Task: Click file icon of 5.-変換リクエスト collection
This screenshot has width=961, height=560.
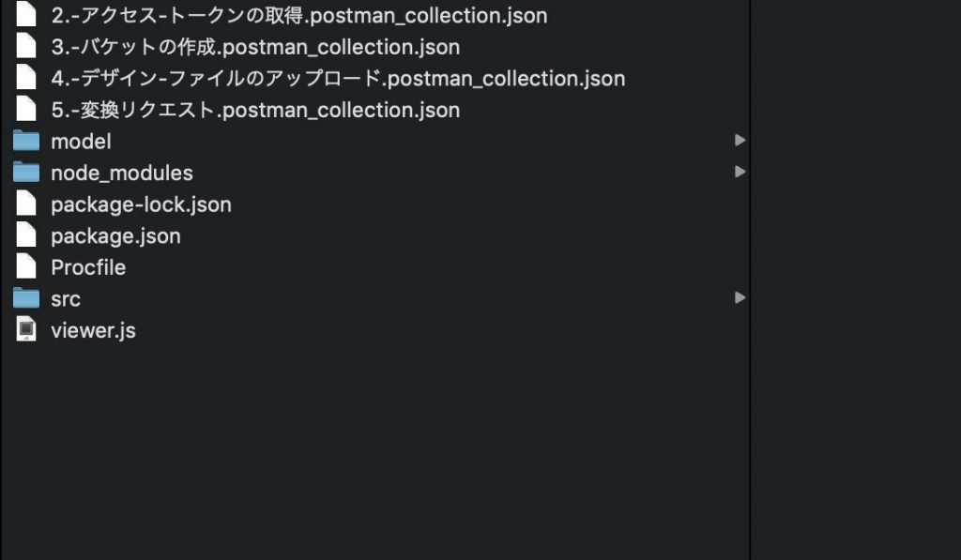Action: click(x=25, y=109)
